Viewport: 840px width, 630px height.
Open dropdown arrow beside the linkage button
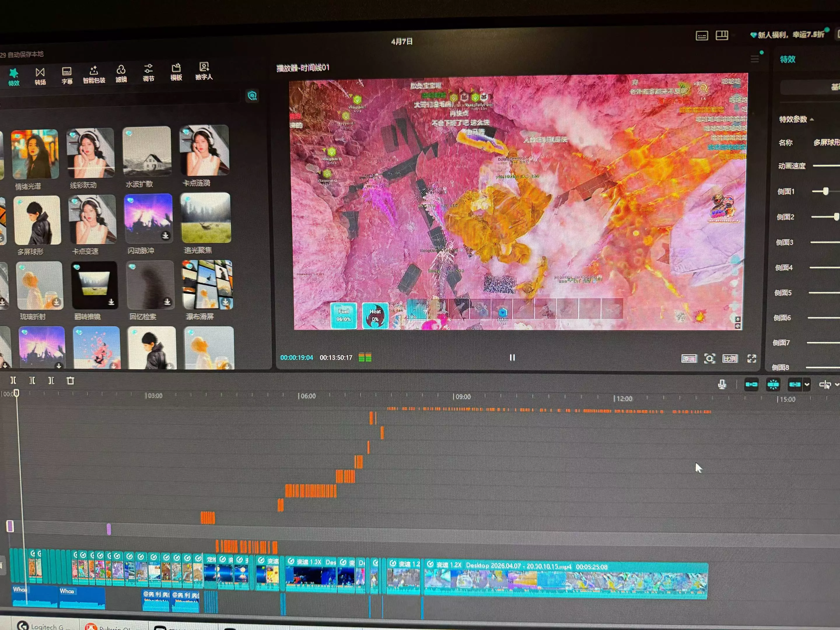pos(807,384)
